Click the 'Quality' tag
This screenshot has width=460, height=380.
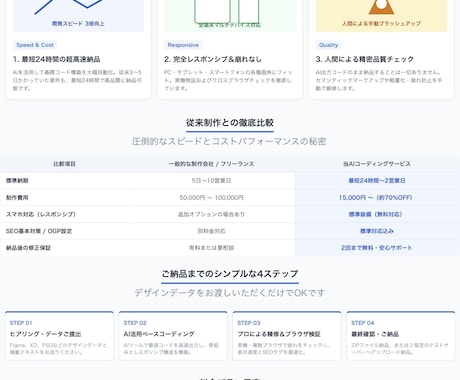328,45
